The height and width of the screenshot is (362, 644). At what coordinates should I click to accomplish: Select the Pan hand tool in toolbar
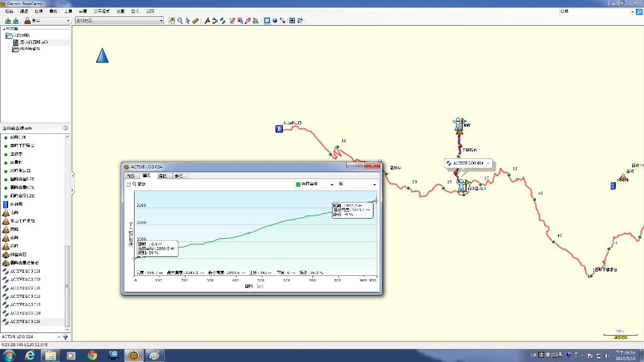[x=172, y=21]
